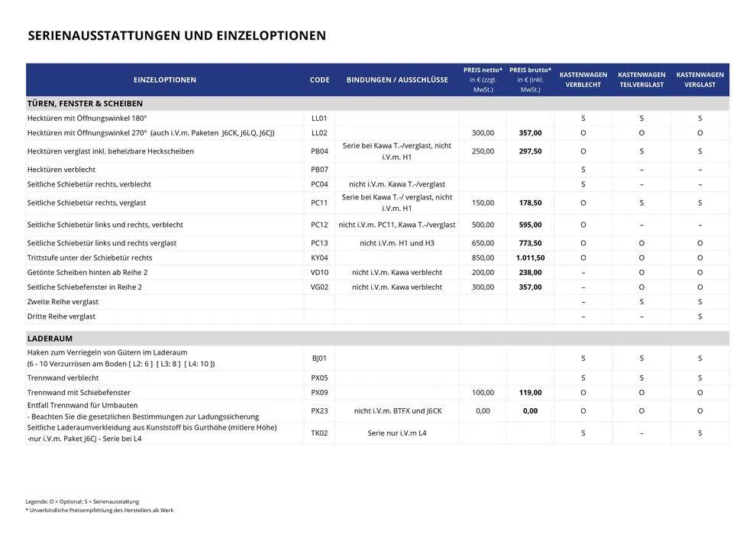Click the CODE column header
Viewport: 756px width, 535px height.
[x=319, y=80]
